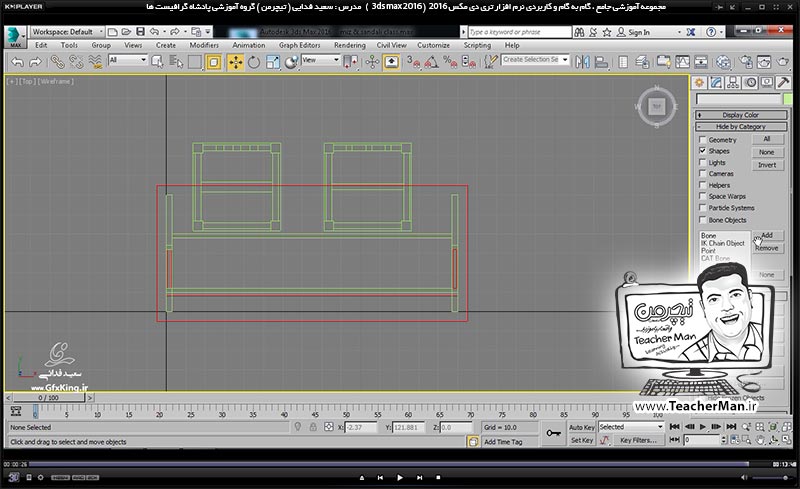
Task: Expand the Display Color rollout
Action: coord(741,115)
